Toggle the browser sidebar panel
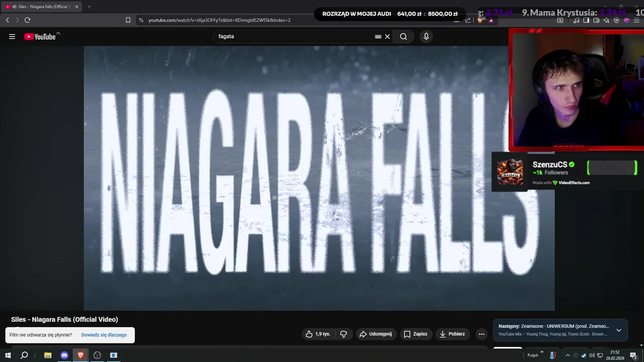This screenshot has height=362, width=644. click(586, 20)
